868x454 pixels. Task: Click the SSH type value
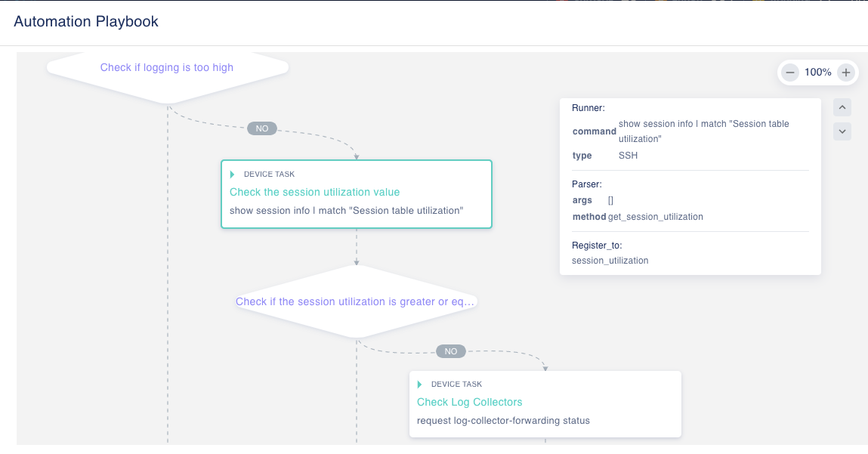click(x=629, y=156)
